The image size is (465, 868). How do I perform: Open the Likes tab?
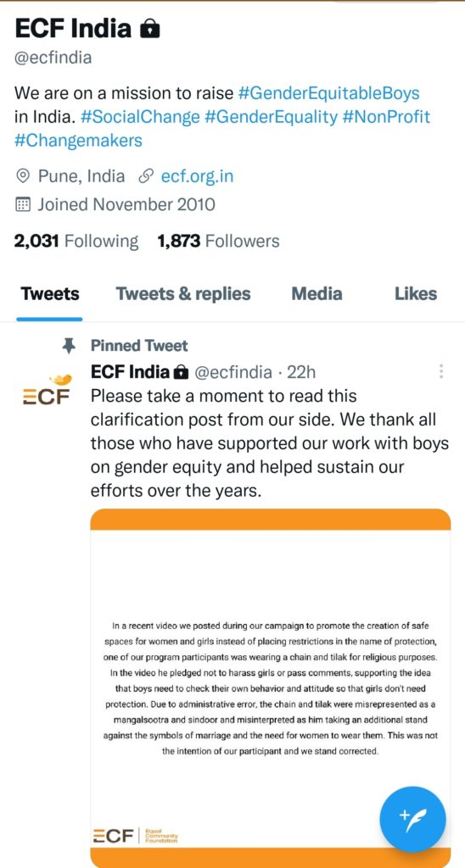pyautogui.click(x=416, y=294)
